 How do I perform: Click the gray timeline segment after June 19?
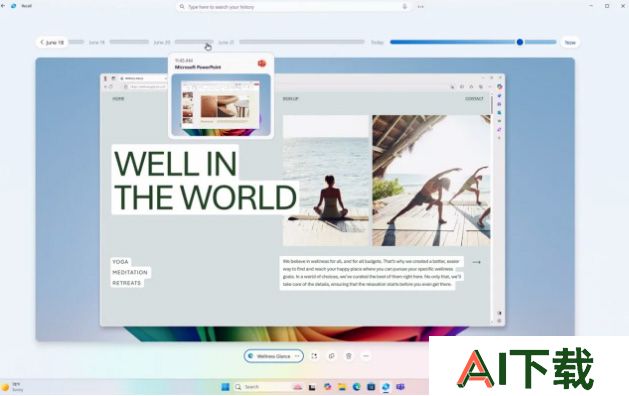pyautogui.click(x=129, y=42)
